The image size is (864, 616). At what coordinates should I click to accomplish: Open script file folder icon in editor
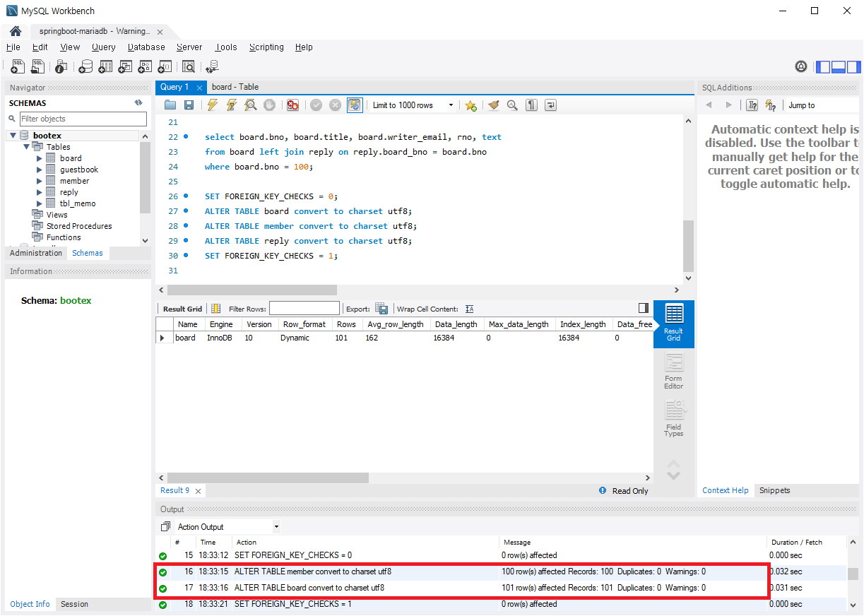click(x=170, y=105)
